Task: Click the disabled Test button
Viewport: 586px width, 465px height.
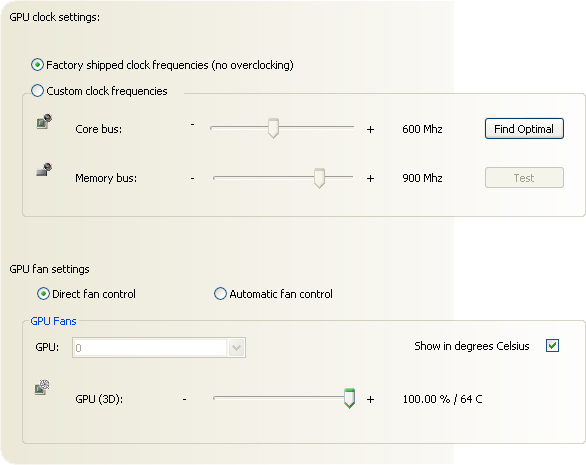Action: pos(524,178)
